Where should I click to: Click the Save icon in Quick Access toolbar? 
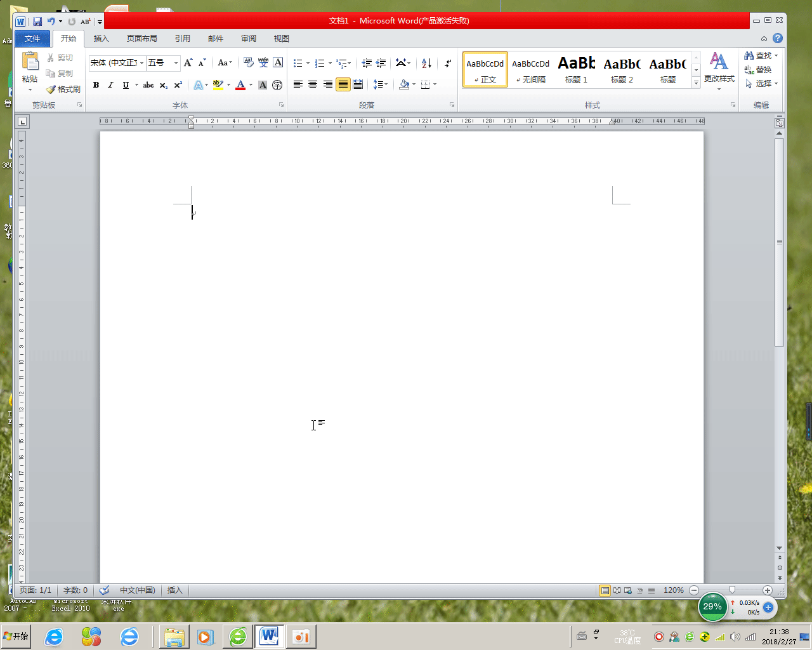coord(37,22)
